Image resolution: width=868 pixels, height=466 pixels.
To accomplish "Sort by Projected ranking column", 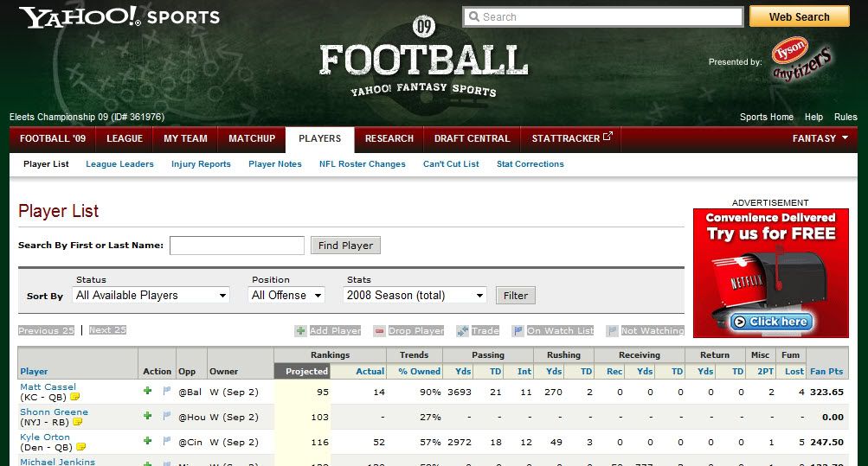I will (x=306, y=372).
